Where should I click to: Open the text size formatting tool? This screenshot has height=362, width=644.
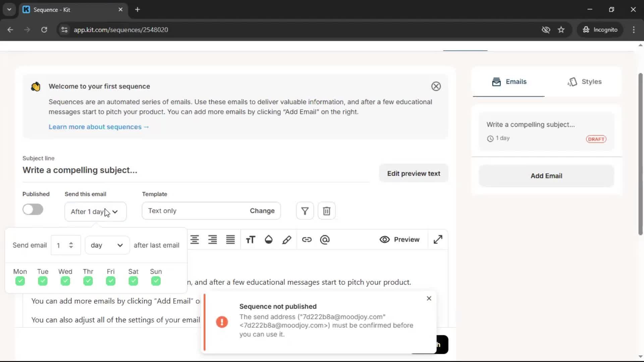click(250, 239)
